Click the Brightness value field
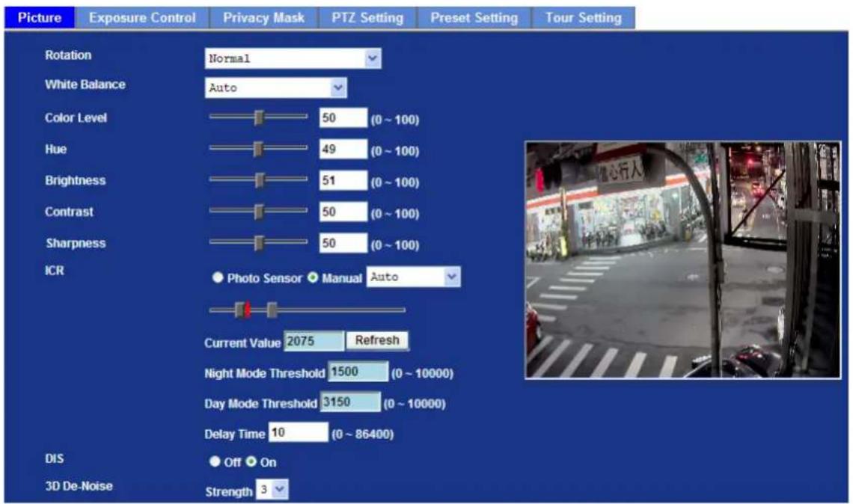Screen dimensions: 853x504 pyautogui.click(x=343, y=180)
